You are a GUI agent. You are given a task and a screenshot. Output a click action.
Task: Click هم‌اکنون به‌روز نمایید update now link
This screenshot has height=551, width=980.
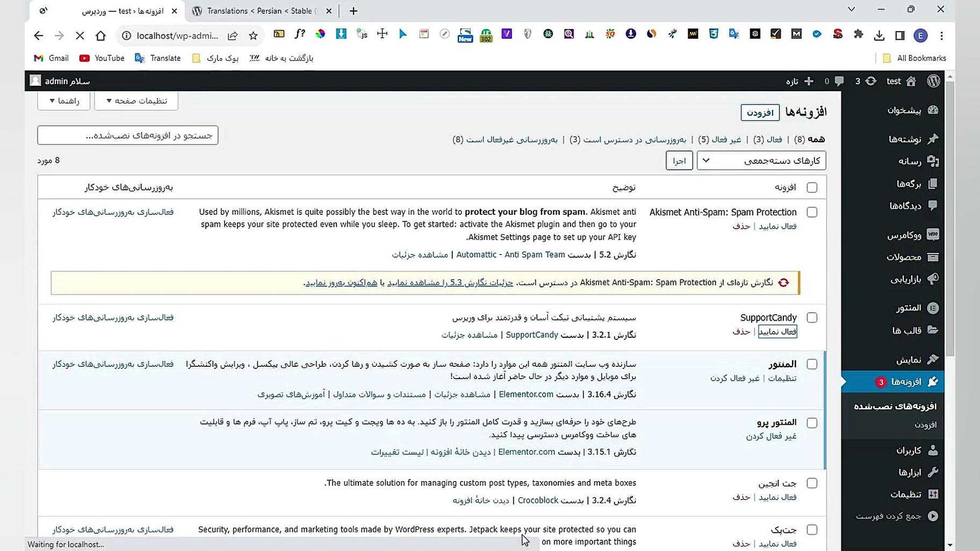[x=341, y=282]
